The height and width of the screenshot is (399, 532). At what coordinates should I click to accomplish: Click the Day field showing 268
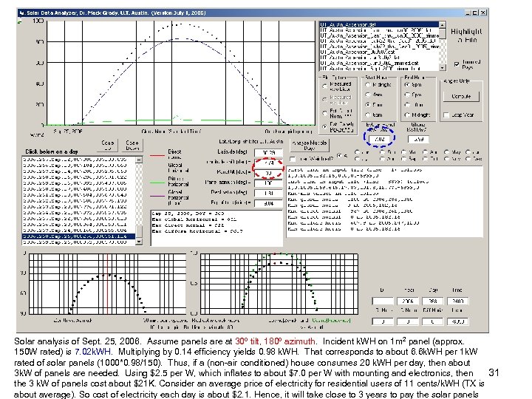432,301
